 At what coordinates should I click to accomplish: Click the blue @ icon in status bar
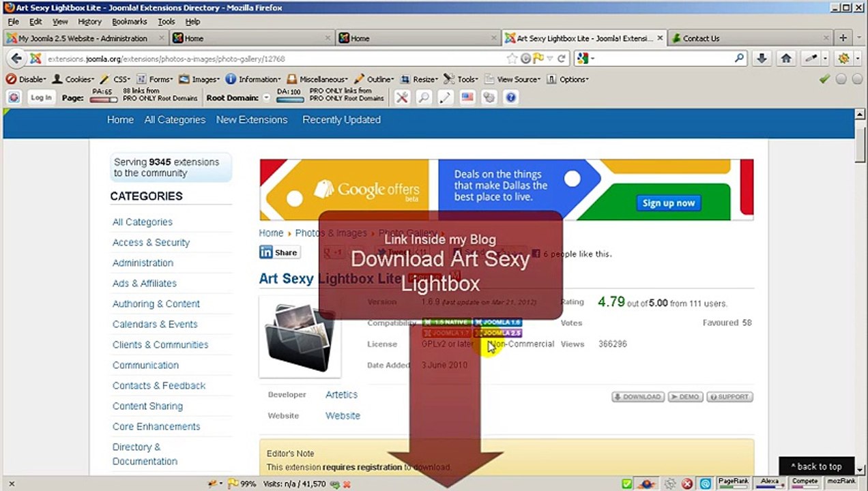(x=705, y=483)
